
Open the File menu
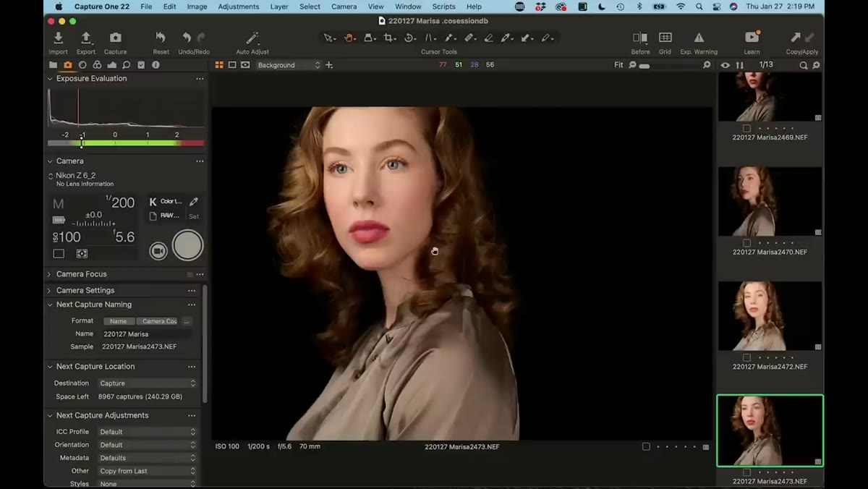pos(146,7)
